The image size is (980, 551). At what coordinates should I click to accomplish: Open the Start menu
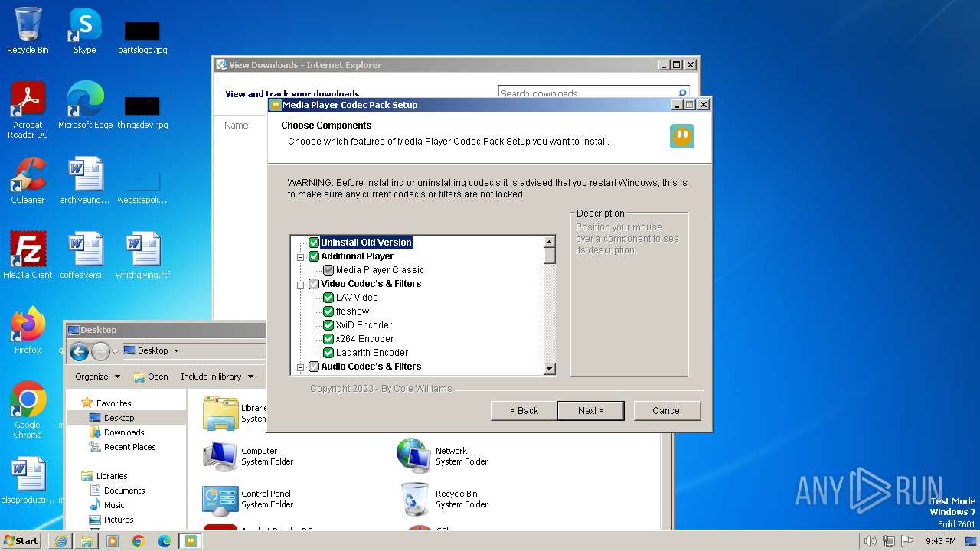[21, 541]
